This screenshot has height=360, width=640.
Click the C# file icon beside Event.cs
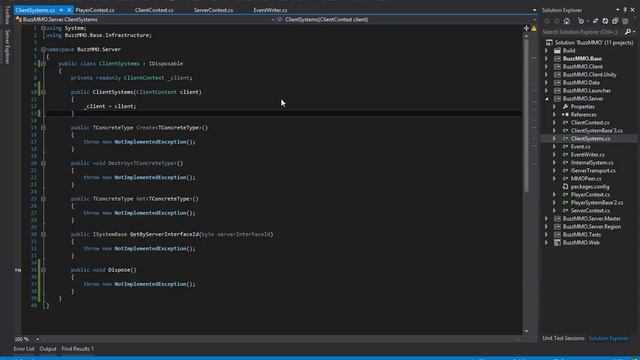pyautogui.click(x=565, y=147)
